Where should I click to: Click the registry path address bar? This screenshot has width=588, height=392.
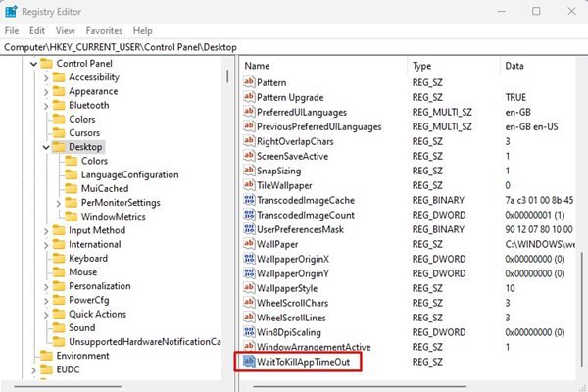point(294,47)
